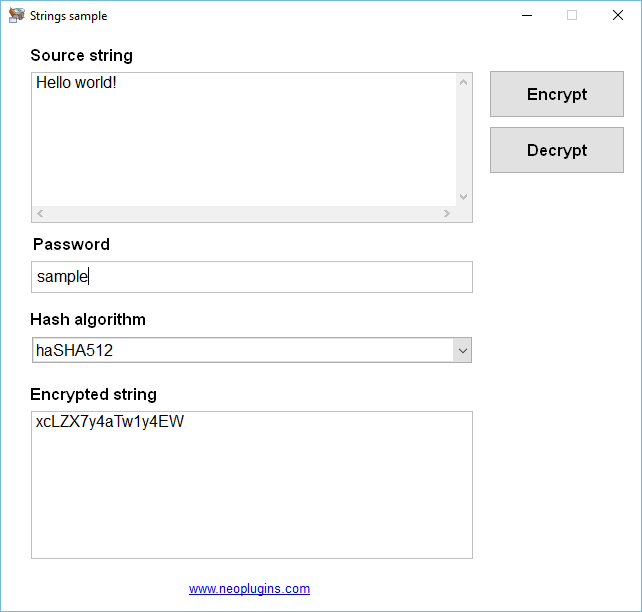Select the haSHA512 combo box field
642x612 pixels.
click(x=251, y=350)
